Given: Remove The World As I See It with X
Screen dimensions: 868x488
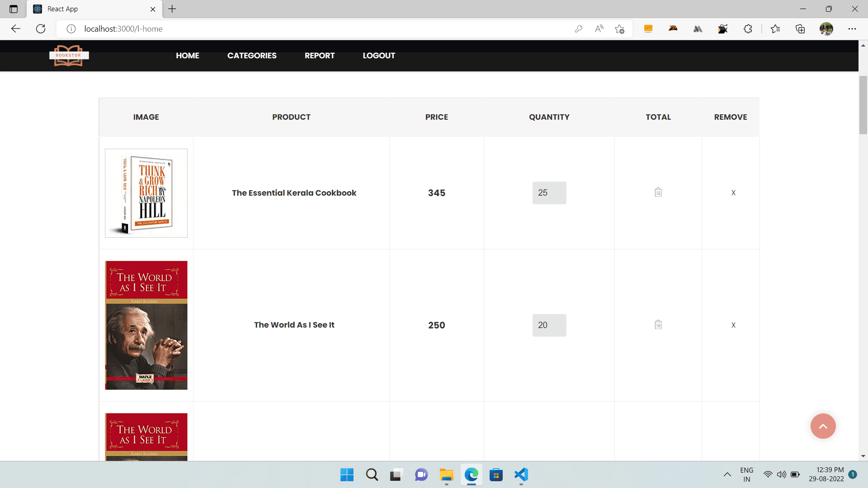Looking at the screenshot, I should [x=733, y=325].
